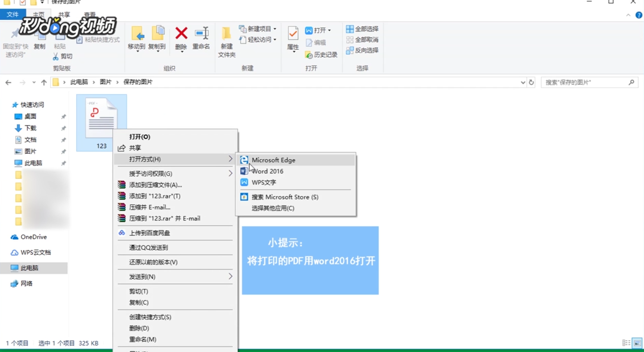Click 创建快捷方式(S) menu entry
Screen dimensions: 644x352
click(x=175, y=317)
